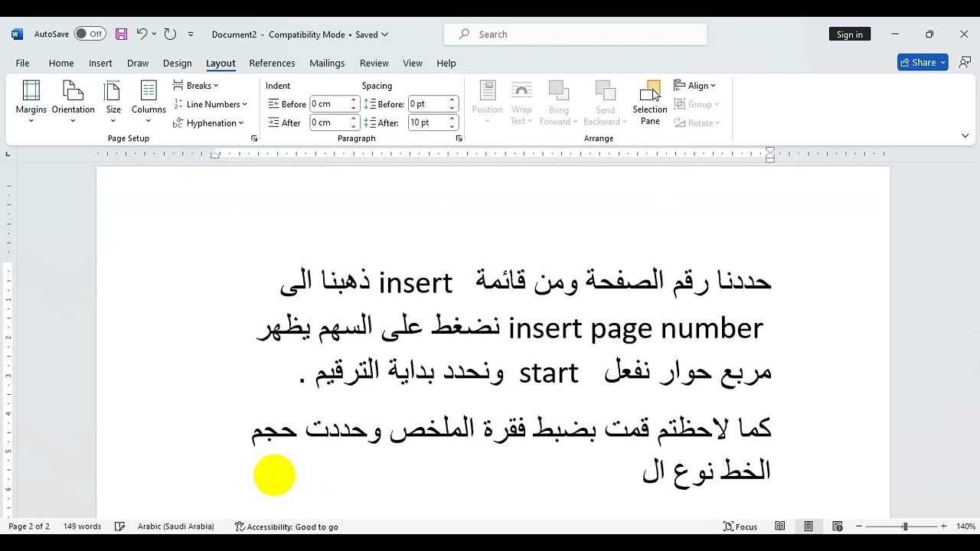Image resolution: width=980 pixels, height=551 pixels.
Task: Click the zoom in plus button
Action: [x=943, y=527]
